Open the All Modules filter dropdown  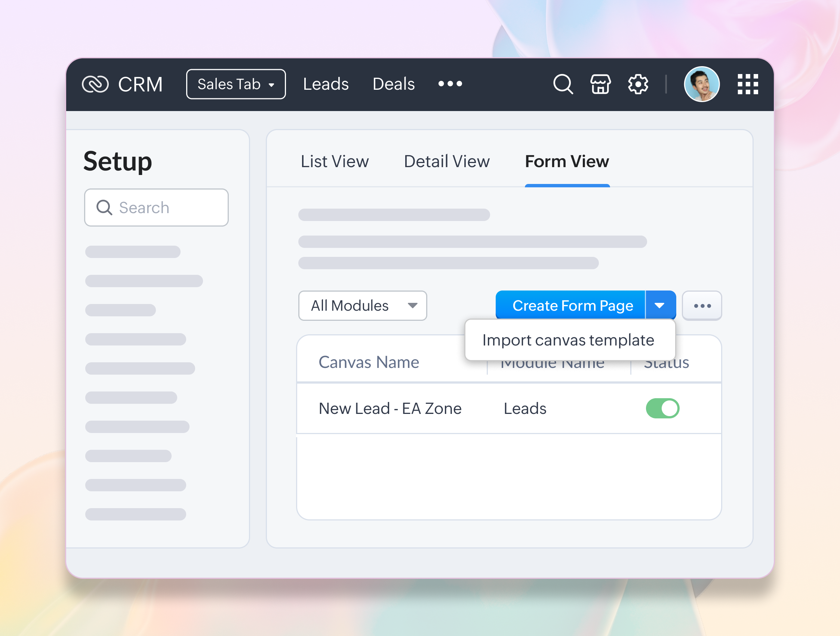(x=362, y=305)
